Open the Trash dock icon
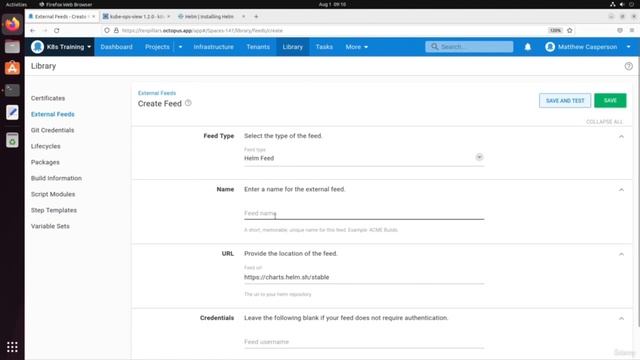 pos(12,140)
